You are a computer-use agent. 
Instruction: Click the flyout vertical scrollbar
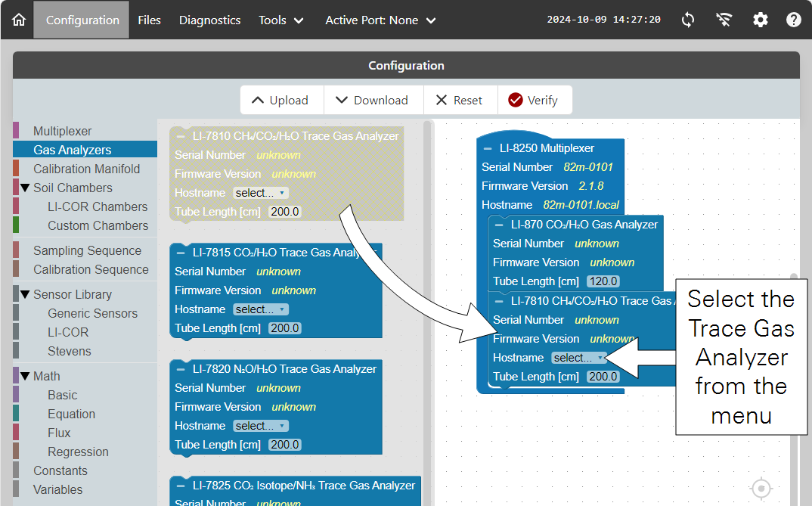point(427,313)
